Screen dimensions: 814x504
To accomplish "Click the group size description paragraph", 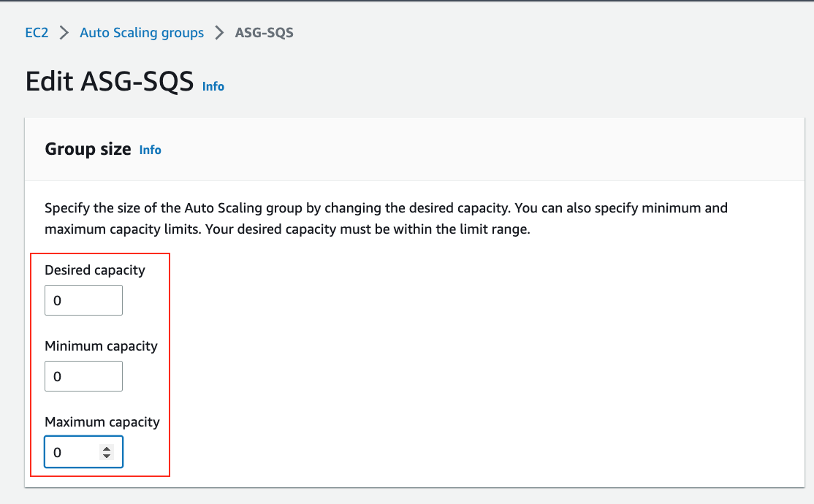I will (x=387, y=218).
